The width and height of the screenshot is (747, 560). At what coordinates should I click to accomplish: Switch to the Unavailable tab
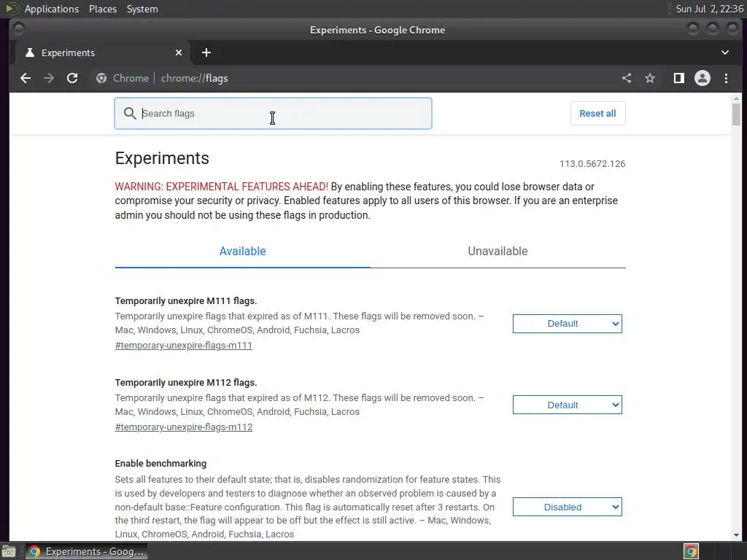498,251
